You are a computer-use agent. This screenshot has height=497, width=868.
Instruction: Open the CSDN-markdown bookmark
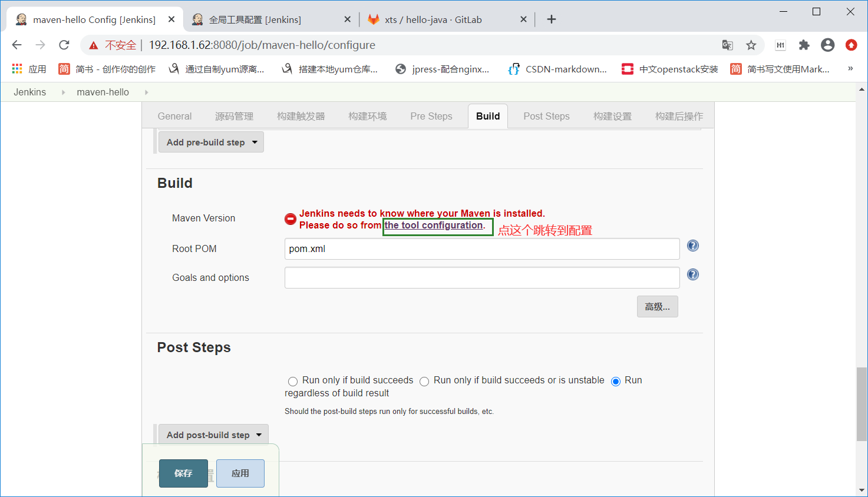coord(557,69)
